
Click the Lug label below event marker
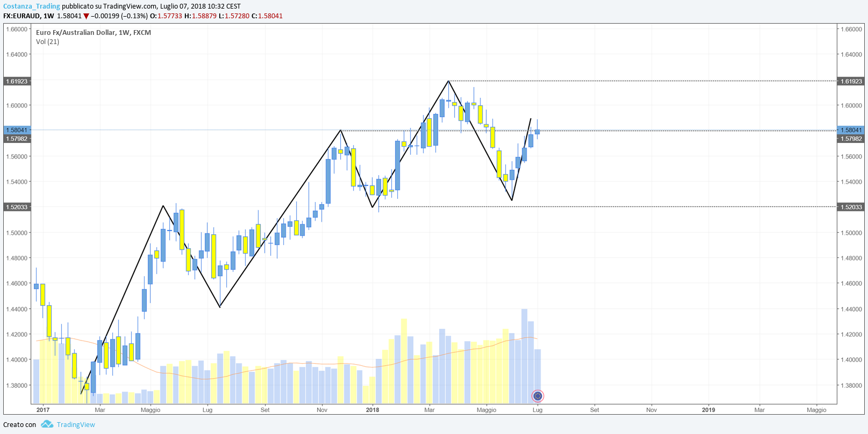537,410
